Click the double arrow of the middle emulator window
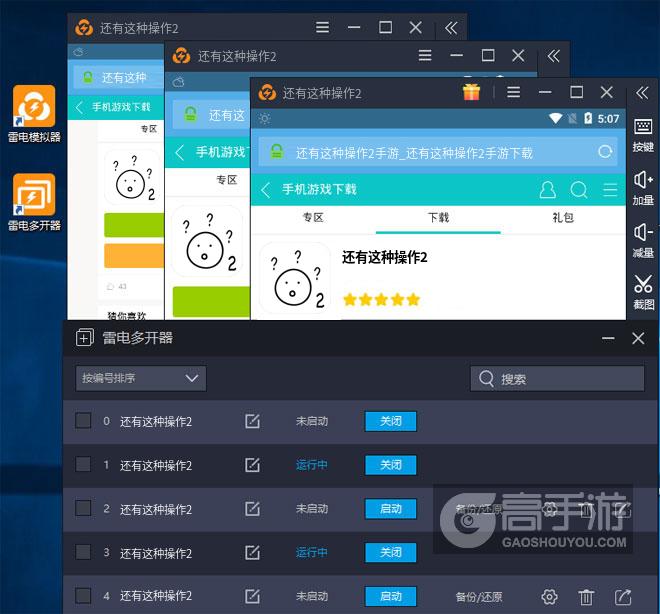This screenshot has height=614, width=660. (x=553, y=55)
